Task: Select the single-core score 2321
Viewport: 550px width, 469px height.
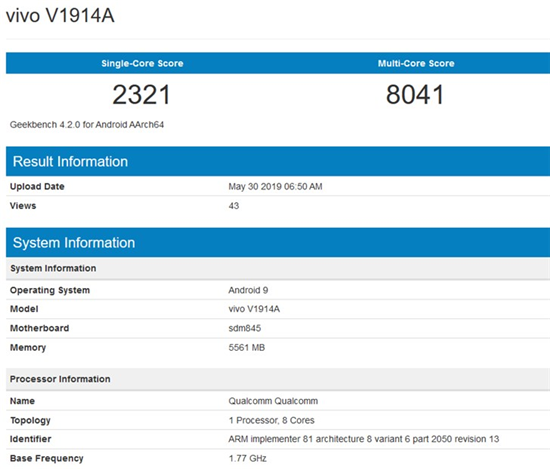Action: (x=141, y=95)
